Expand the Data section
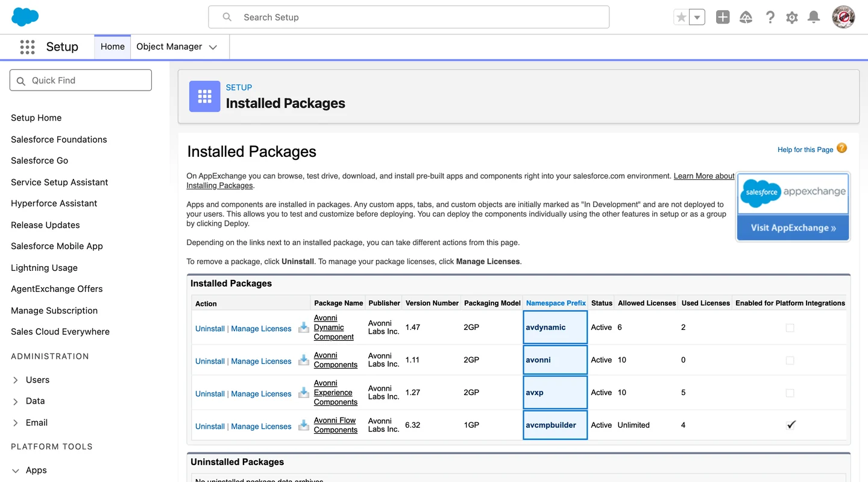868x482 pixels. pos(16,401)
